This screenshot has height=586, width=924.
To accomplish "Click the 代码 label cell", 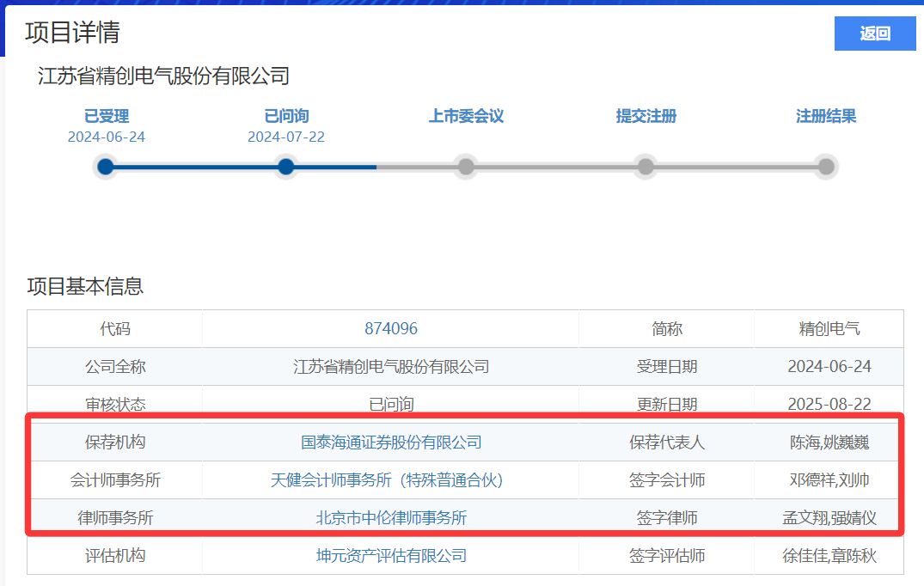I will coord(115,328).
